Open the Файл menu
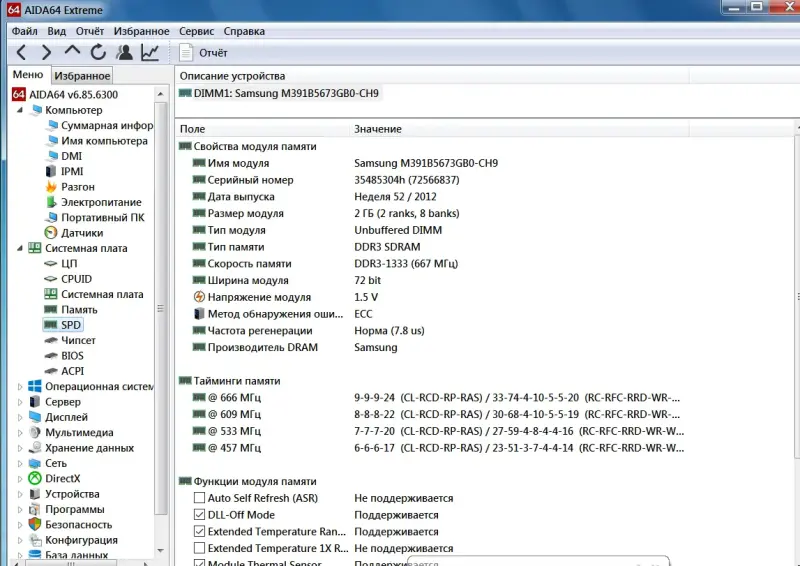The width and height of the screenshot is (800, 566). [24, 31]
